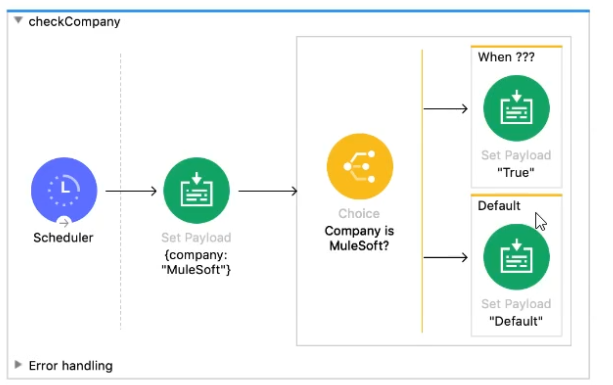Click arrow between Scheduler and Set Payload

(131, 191)
